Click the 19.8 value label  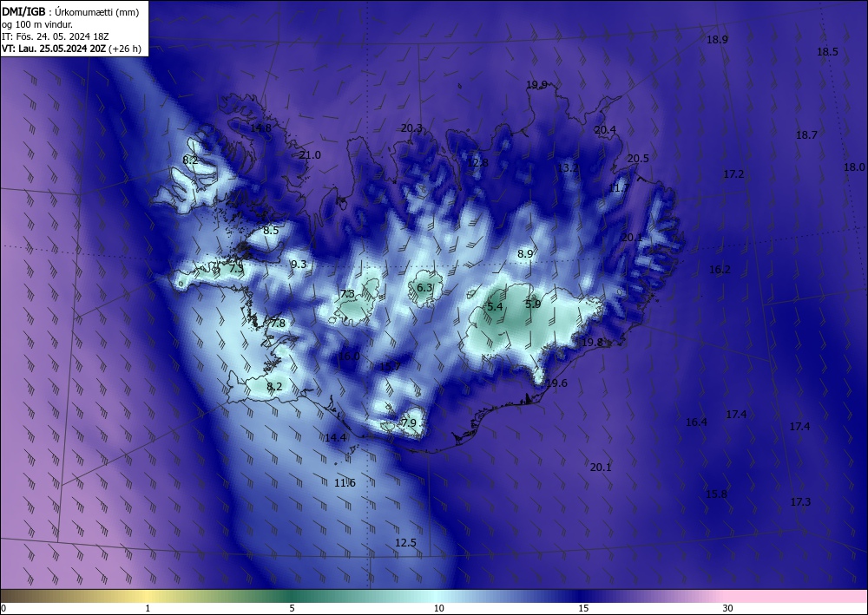point(592,343)
